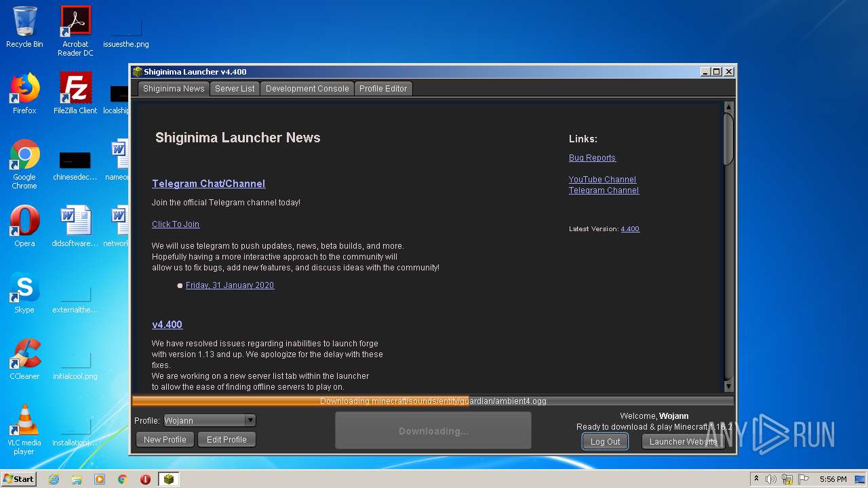Open the v4.400 news headline link
Screen dimensions: 868x488
coord(167,325)
